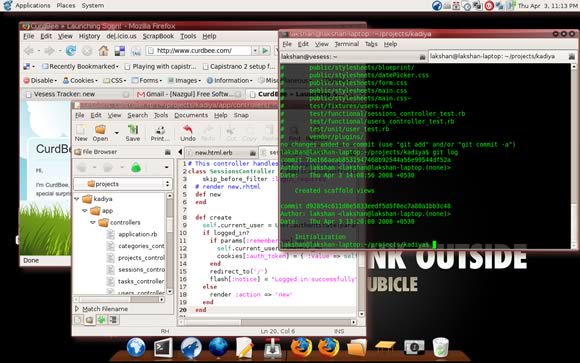Click the del.icio.us TAG icon in Firefox
580x363 pixels.
136,51
